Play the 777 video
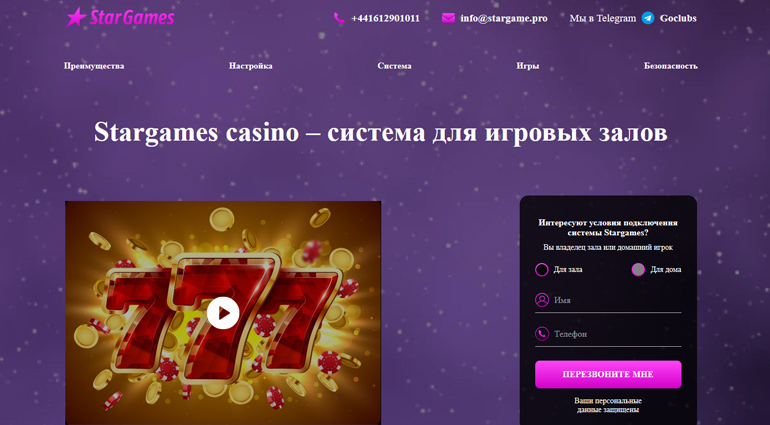Image resolution: width=770 pixels, height=425 pixels. click(x=223, y=313)
